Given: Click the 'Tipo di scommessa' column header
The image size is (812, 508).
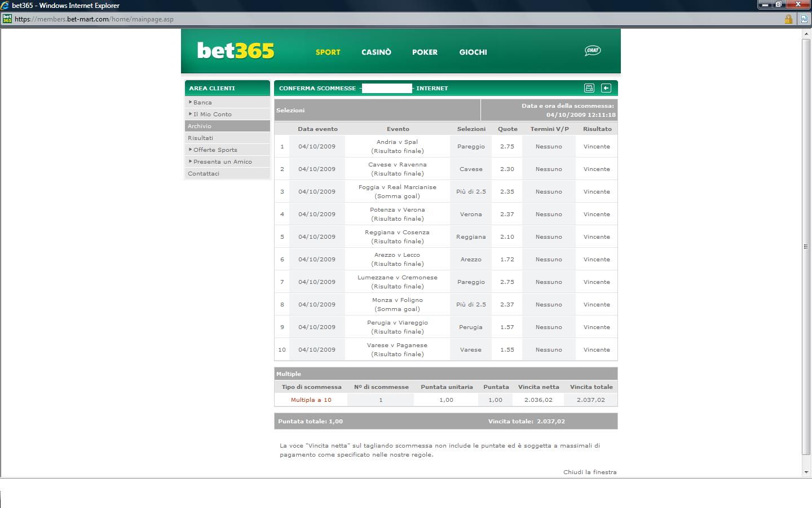Looking at the screenshot, I should coord(311,387).
